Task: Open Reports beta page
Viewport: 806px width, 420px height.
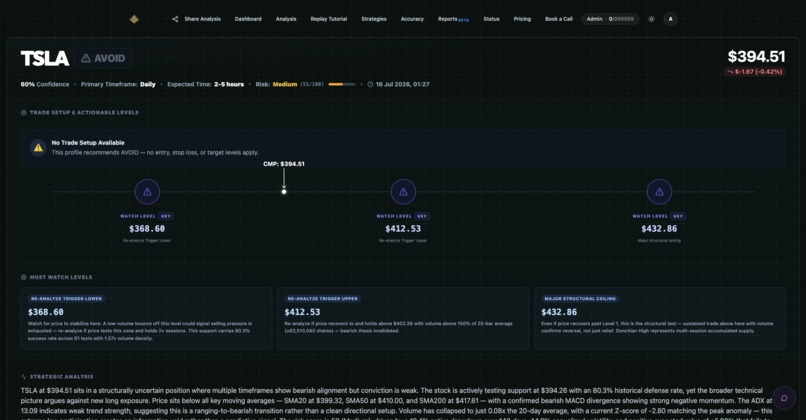Action: tap(453, 19)
